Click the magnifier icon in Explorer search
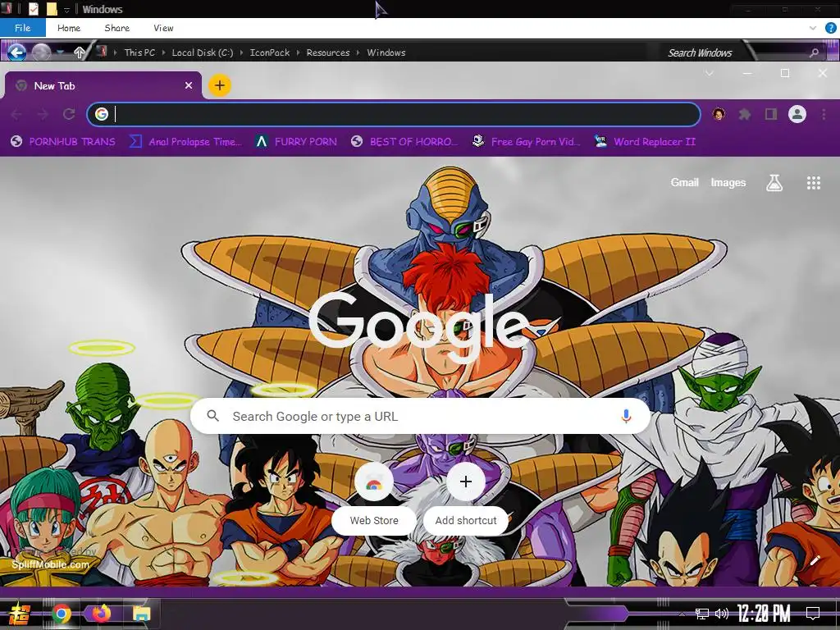The height and width of the screenshot is (630, 840). pyautogui.click(x=815, y=52)
